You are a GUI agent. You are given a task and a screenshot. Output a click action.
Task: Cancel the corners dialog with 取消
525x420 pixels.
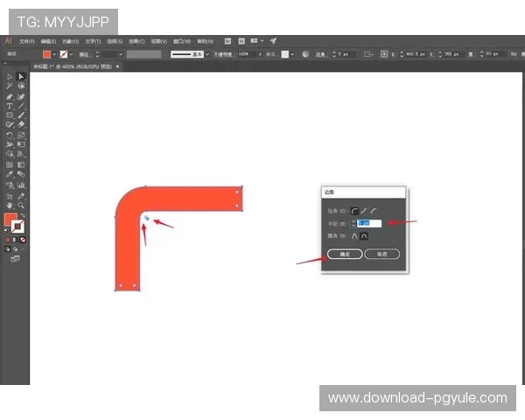tap(381, 254)
